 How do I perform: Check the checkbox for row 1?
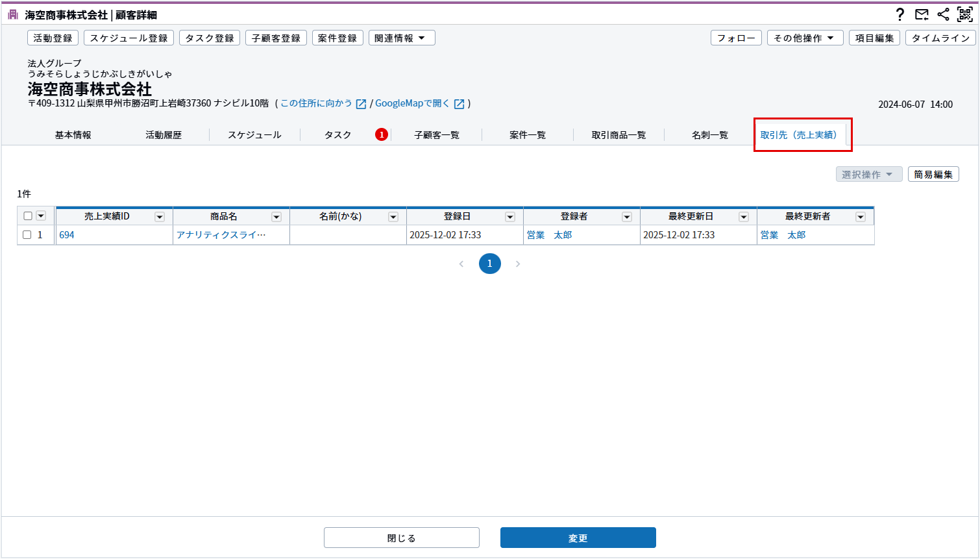click(27, 235)
